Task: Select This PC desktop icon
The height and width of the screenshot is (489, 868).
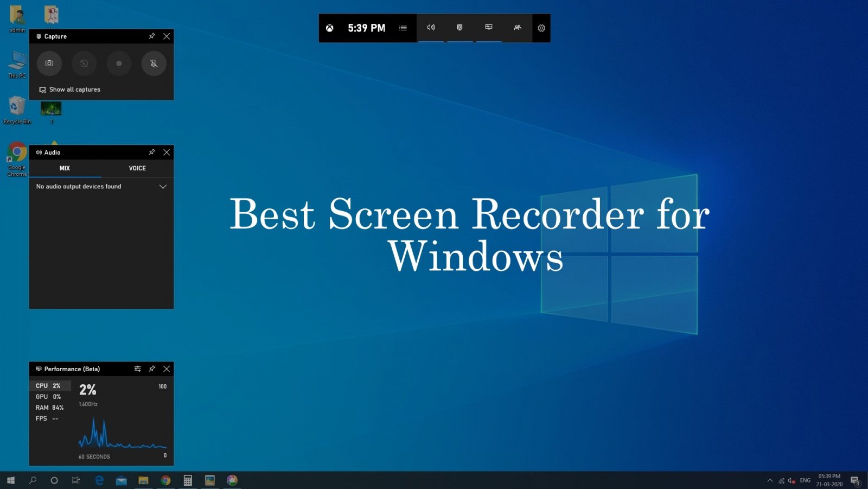Action: coord(17,65)
